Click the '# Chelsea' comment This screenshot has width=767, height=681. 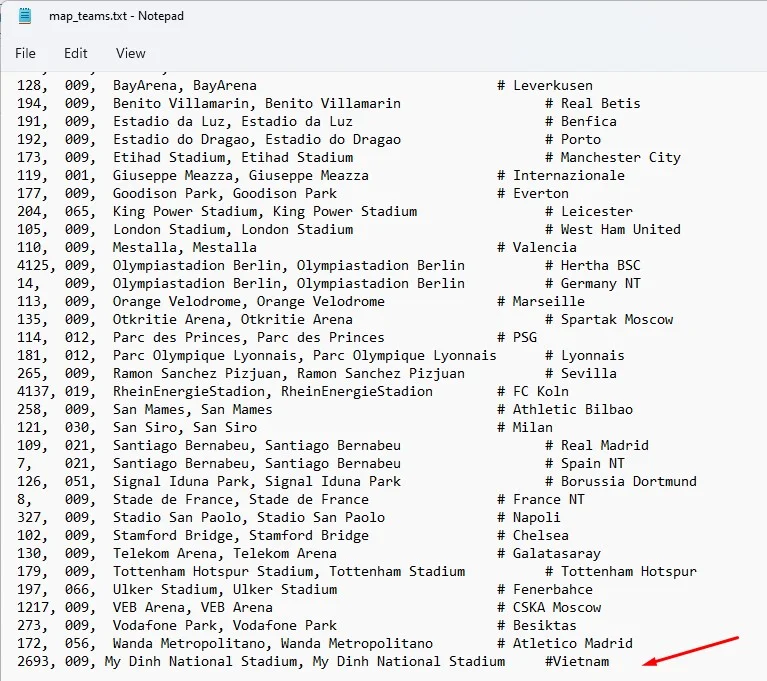pos(533,536)
